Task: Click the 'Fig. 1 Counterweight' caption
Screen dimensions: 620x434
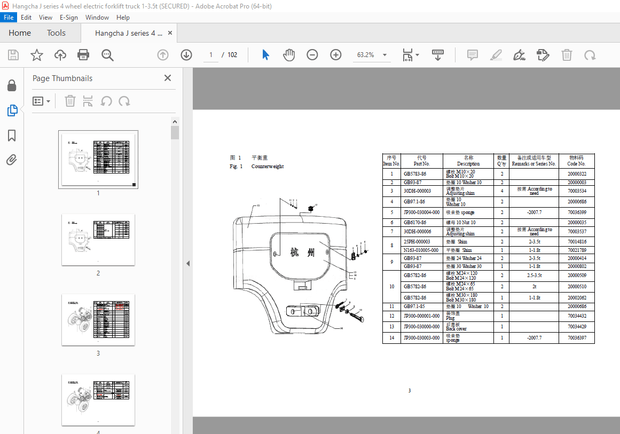Action: click(x=257, y=166)
